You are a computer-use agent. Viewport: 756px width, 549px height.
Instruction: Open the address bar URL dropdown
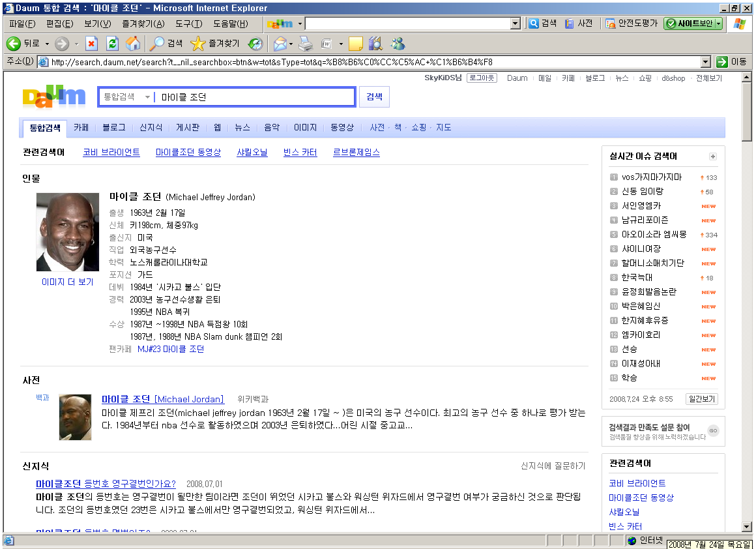(706, 62)
